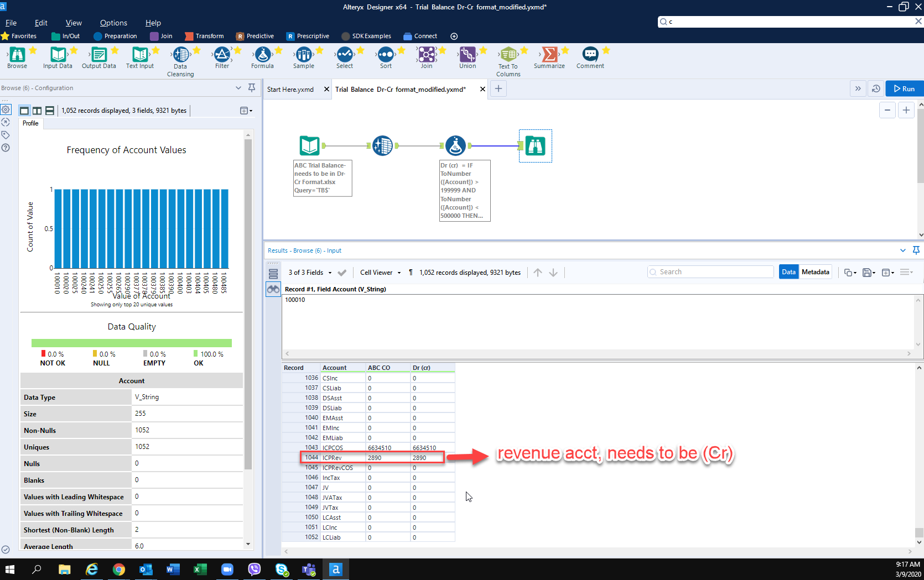This screenshot has width=924, height=580.
Task: Toggle favorite star on Comment tool
Action: pyautogui.click(x=606, y=50)
